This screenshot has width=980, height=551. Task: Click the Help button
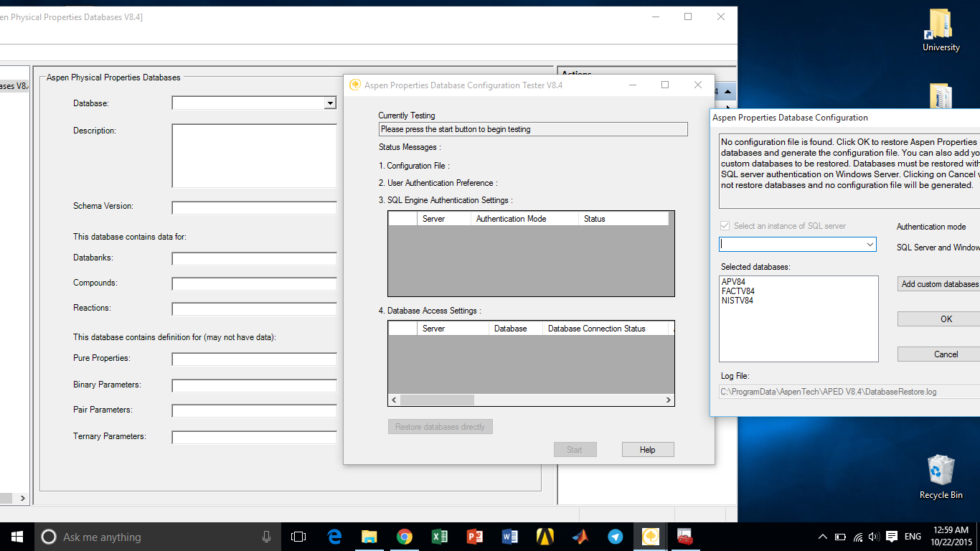(x=648, y=450)
